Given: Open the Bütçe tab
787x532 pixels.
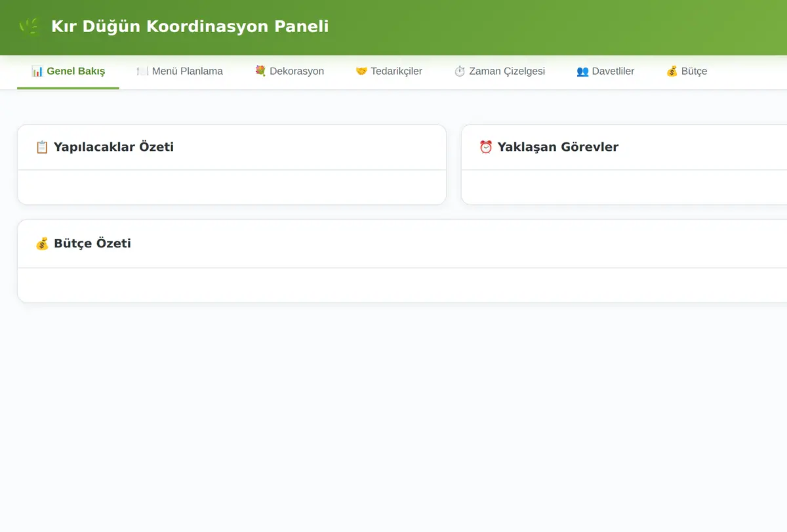Looking at the screenshot, I should click(x=687, y=72).
